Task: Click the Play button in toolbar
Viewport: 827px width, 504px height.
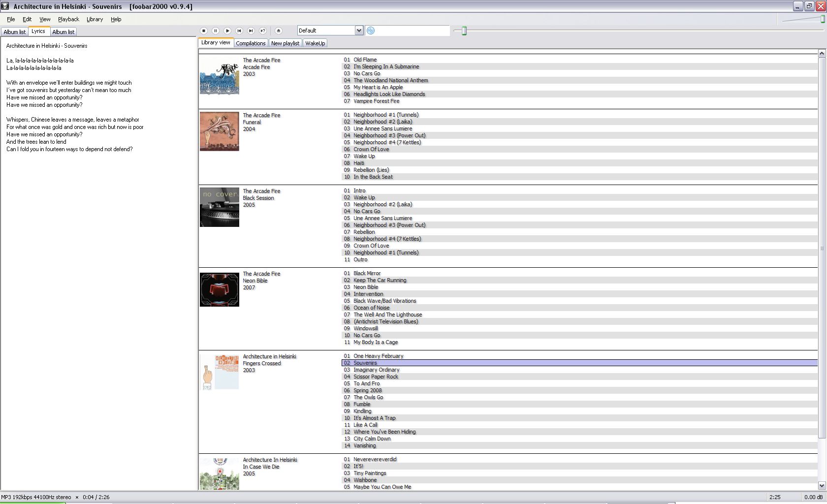Action: 227,31
